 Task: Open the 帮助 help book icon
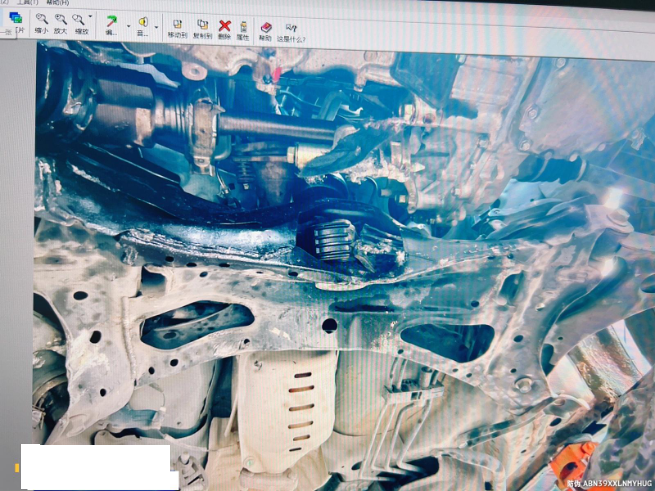coord(266,27)
